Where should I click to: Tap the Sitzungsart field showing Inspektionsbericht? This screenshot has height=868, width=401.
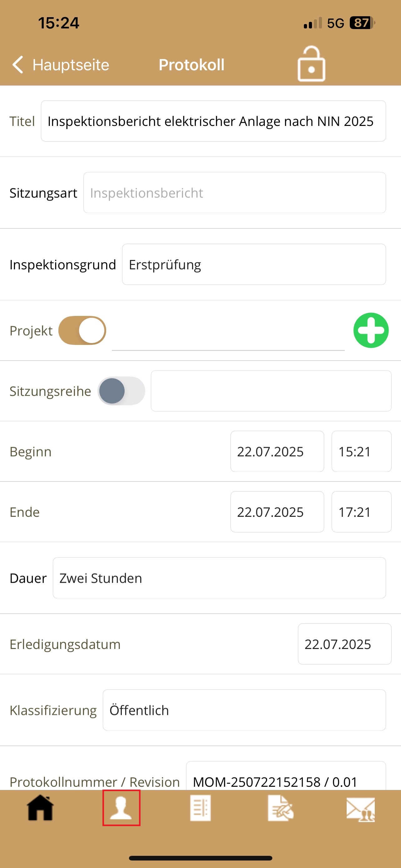click(234, 193)
